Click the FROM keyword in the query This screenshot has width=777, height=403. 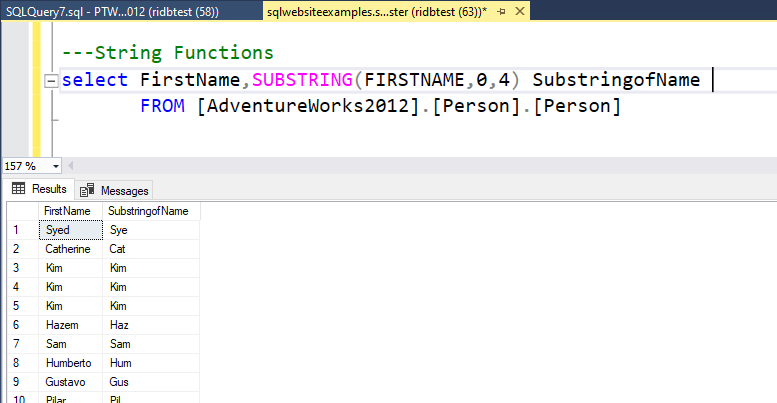click(163, 106)
